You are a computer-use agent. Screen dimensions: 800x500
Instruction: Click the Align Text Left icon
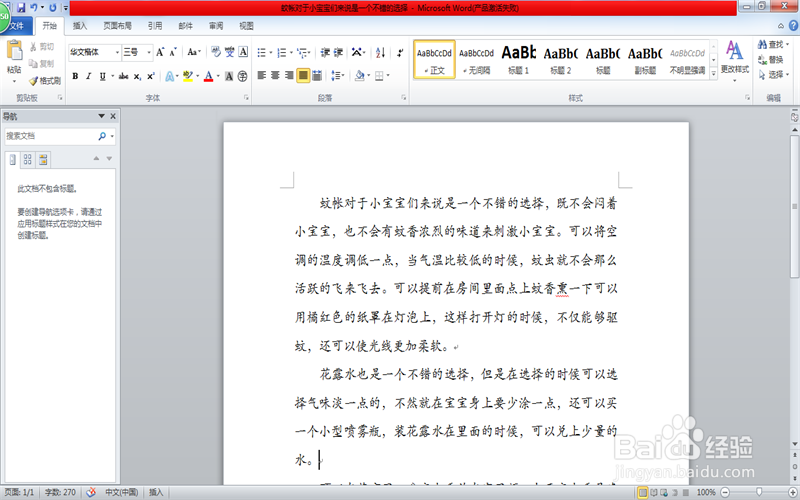pos(262,76)
